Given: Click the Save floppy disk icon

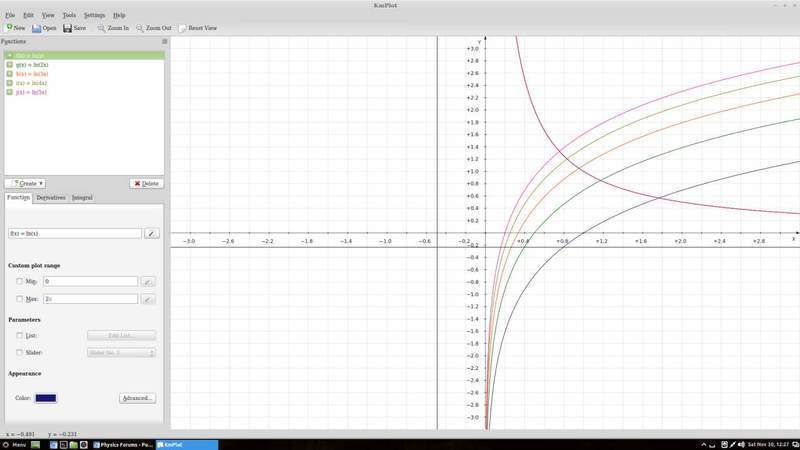Looking at the screenshot, I should 67,28.
